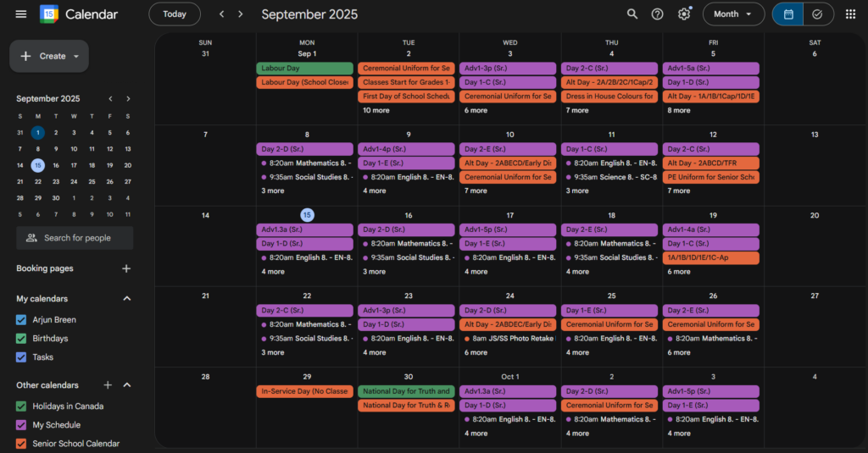Open the Create button dropdown
This screenshot has width=868, height=453.
[76, 57]
